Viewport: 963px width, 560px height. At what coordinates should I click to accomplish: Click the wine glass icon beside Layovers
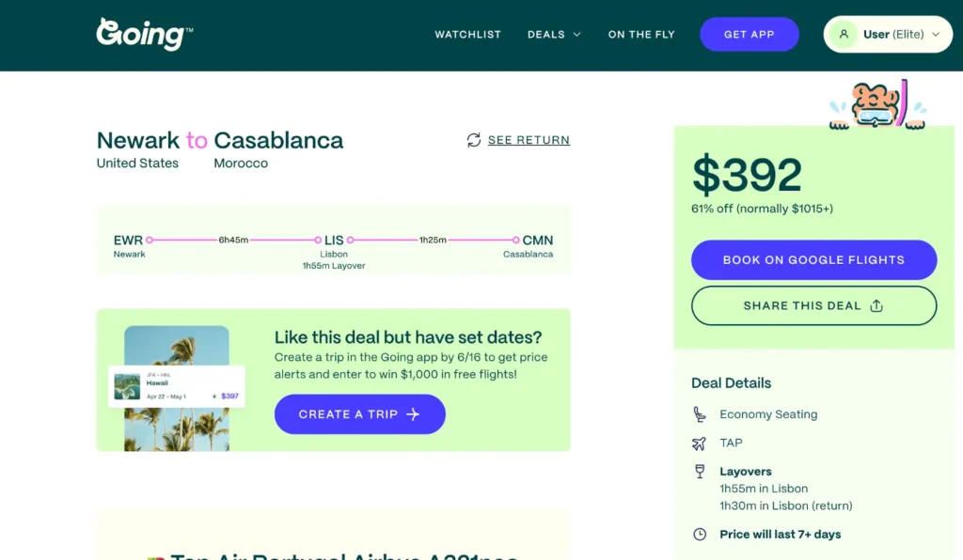point(699,471)
